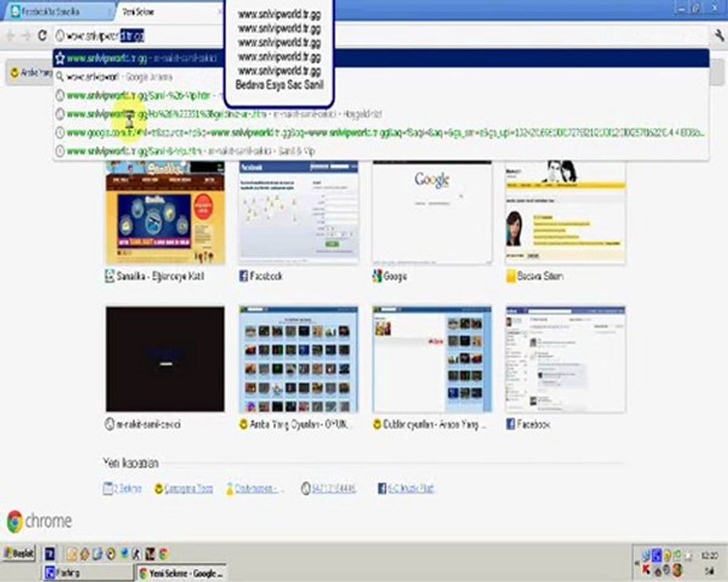Open the Araba Yarış bookmark in the bookmarks bar
This screenshot has width=728, height=582.
[x=31, y=73]
